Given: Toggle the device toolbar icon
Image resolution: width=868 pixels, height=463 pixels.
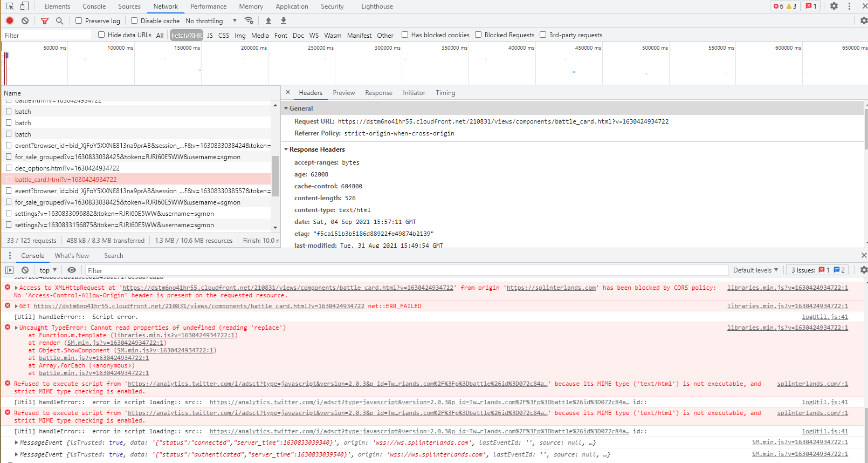Looking at the screenshot, I should coord(24,6).
